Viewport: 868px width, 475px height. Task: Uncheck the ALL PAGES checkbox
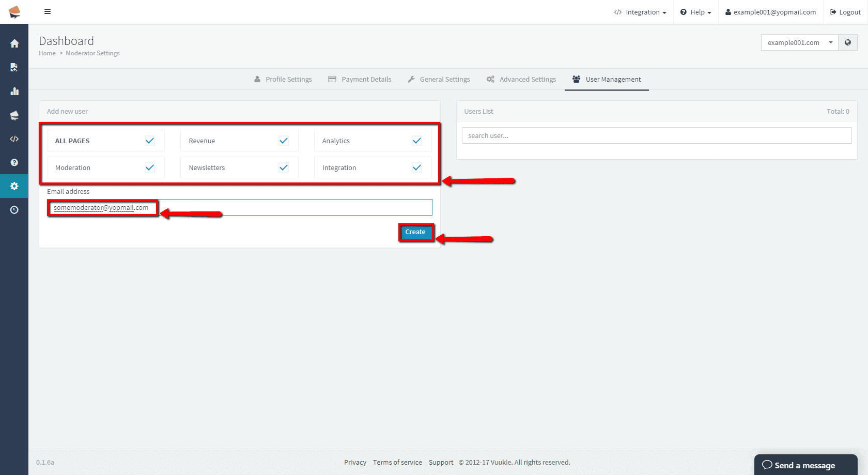pyautogui.click(x=150, y=141)
